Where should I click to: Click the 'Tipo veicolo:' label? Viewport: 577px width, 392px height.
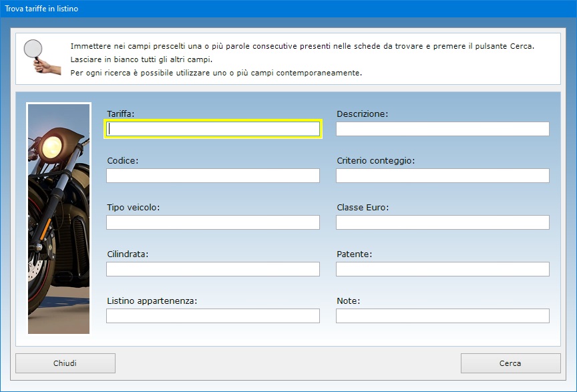pos(133,207)
